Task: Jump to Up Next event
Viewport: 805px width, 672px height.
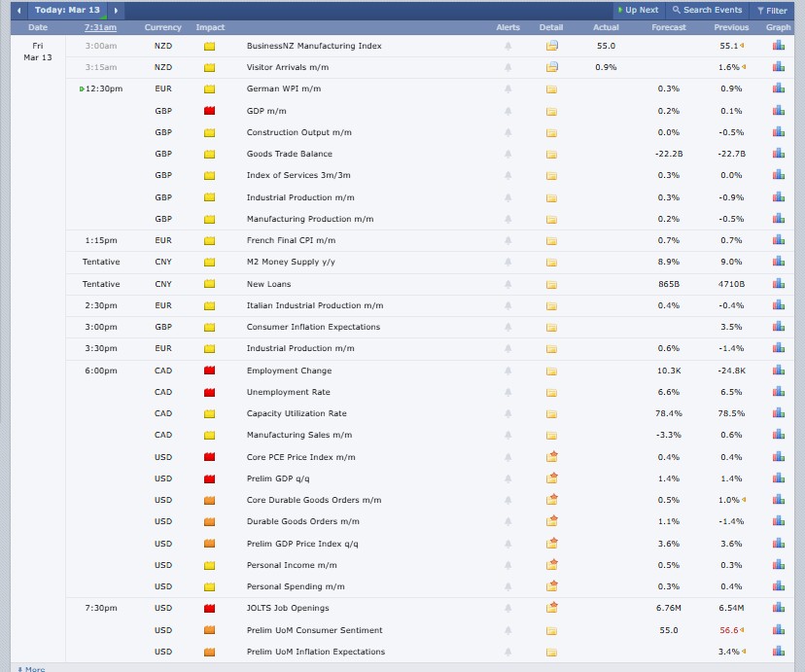Action: pyautogui.click(x=638, y=11)
